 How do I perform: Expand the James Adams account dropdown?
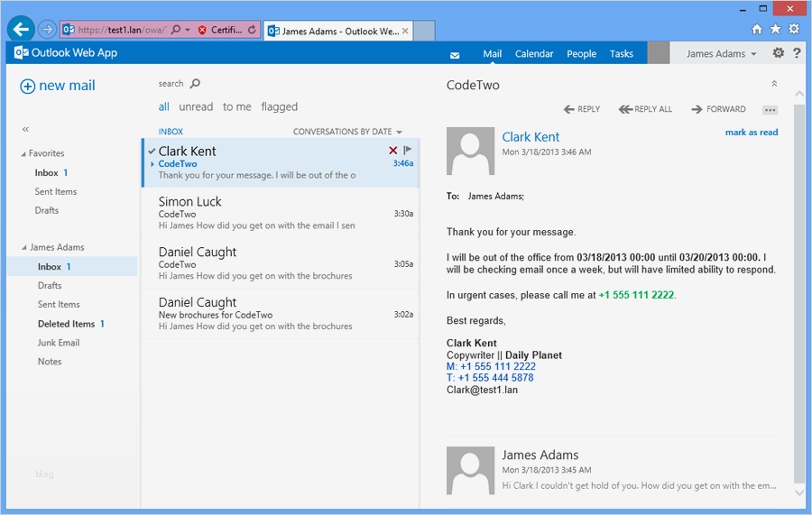pyautogui.click(x=721, y=53)
